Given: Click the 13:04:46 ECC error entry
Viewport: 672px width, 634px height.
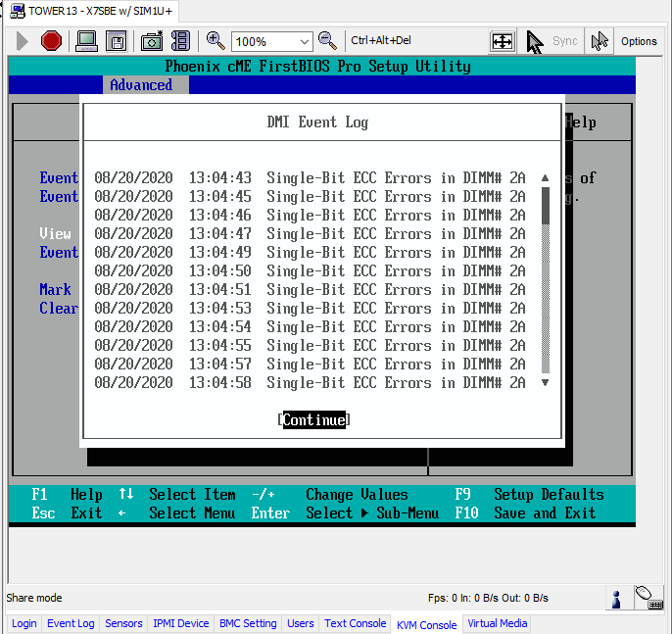Looking at the screenshot, I should [310, 215].
